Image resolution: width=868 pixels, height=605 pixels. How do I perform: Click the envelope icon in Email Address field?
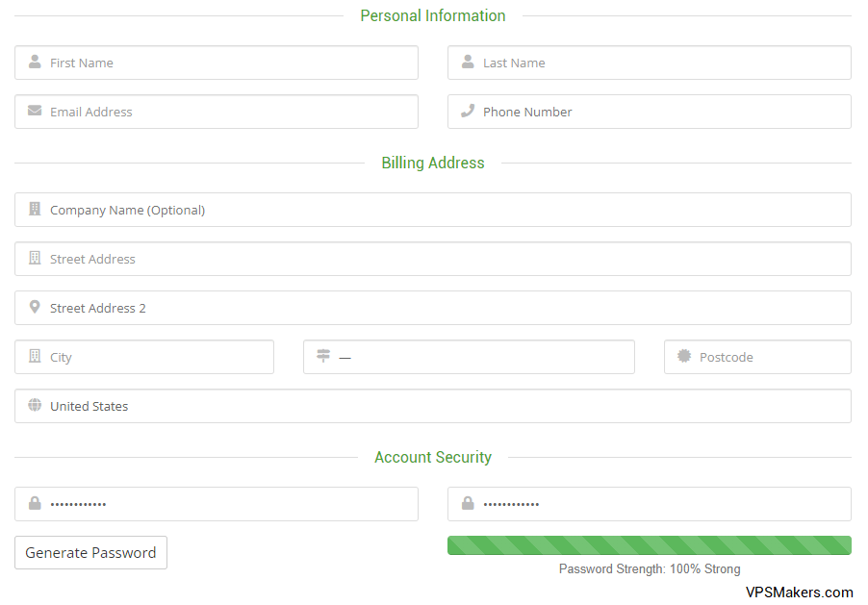tap(35, 111)
